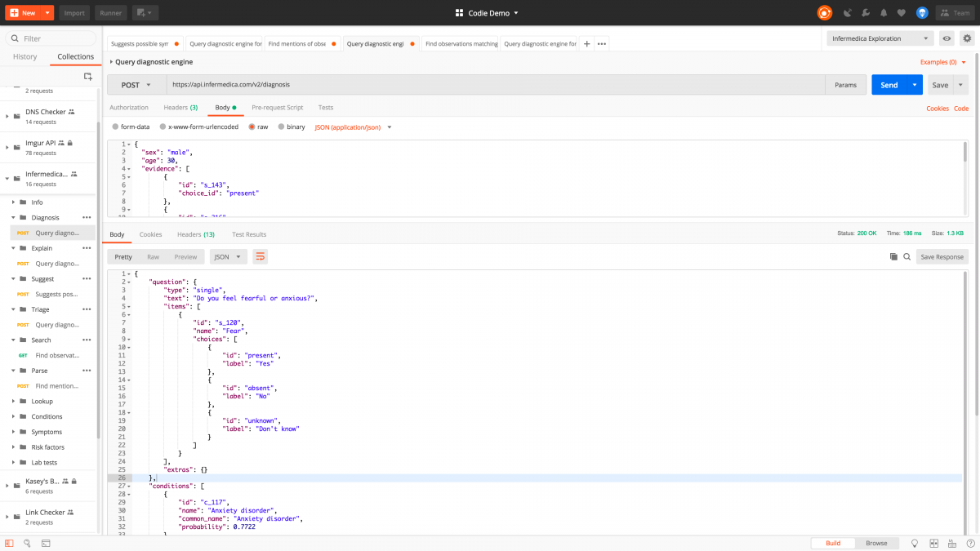
Task: Collapse Query diagnostic engine request title
Action: tap(112, 62)
